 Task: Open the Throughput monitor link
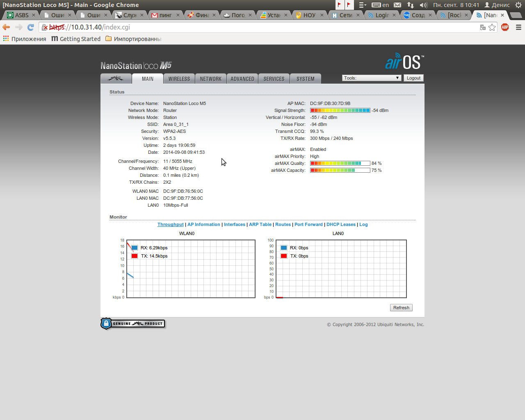(171, 224)
